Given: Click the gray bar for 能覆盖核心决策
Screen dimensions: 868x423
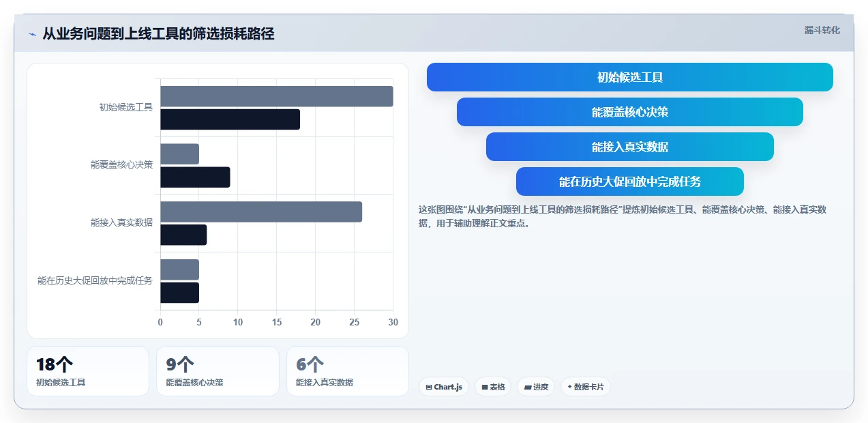Looking at the screenshot, I should 179,154.
